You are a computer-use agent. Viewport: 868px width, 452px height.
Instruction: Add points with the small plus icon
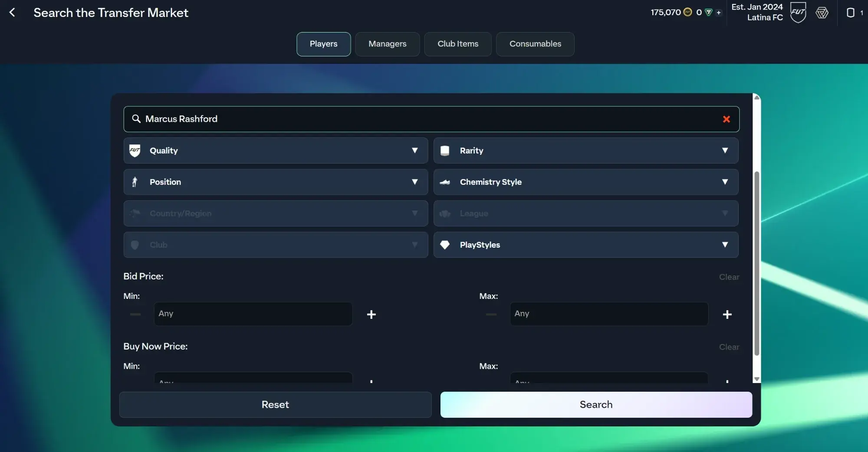[x=719, y=13]
